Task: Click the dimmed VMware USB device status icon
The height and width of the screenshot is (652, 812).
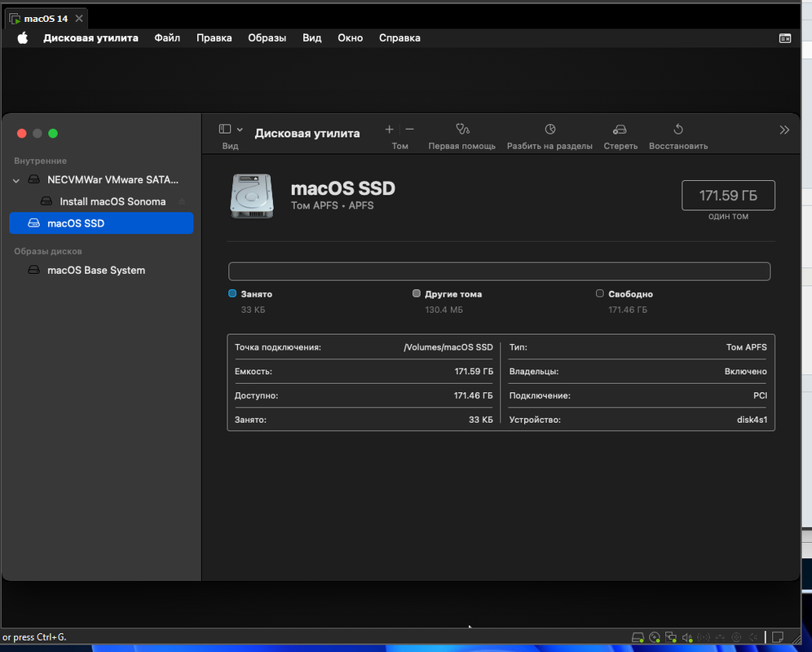Action: tap(720, 637)
